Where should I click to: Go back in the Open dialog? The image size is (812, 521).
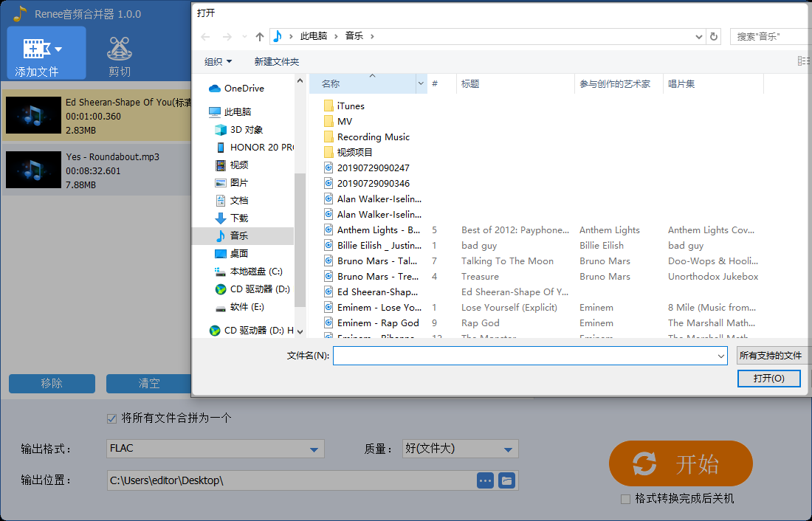pos(206,37)
